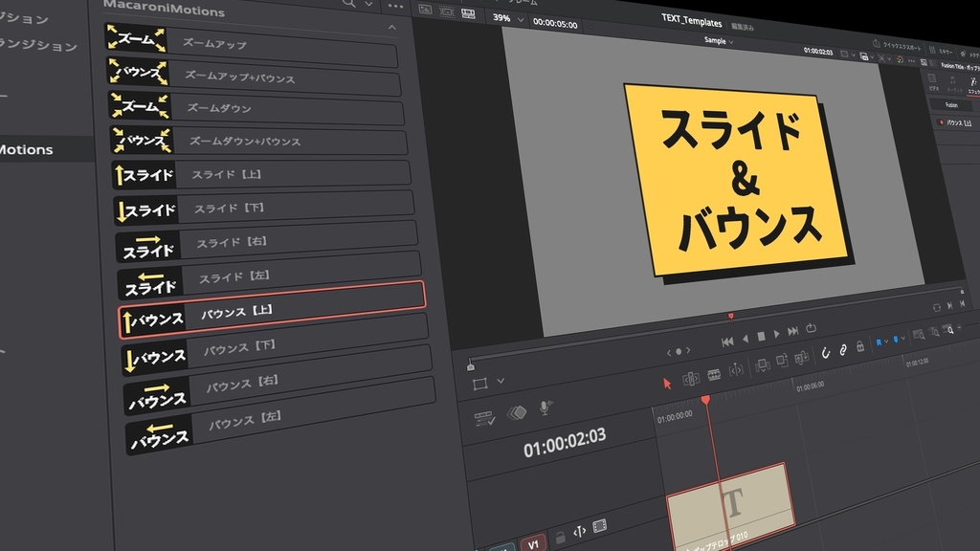Click the クイックエクスポート button
Screen dimensions: 980x551
900,45
